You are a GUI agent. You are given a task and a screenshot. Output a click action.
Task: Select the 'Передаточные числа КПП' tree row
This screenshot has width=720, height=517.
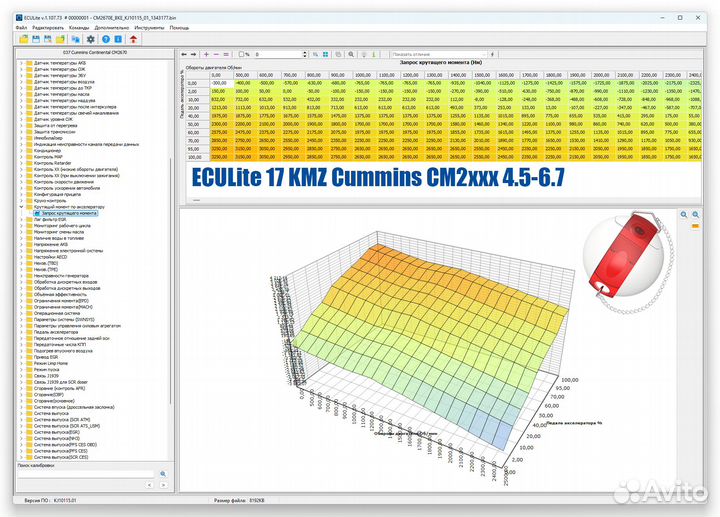click(60, 344)
